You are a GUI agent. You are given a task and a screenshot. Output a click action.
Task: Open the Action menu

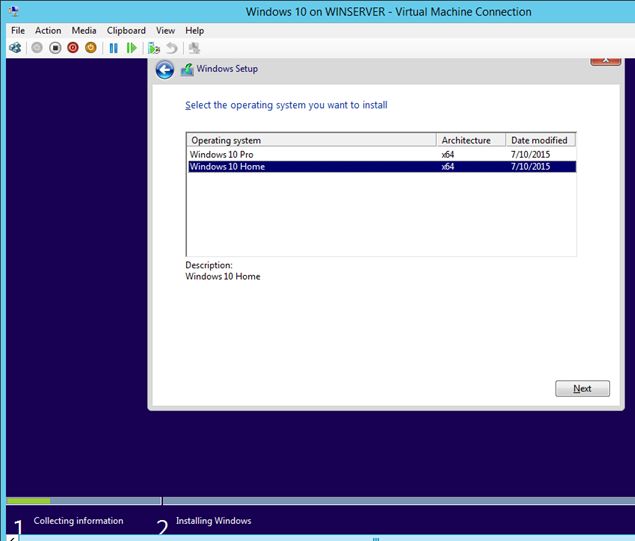click(x=48, y=31)
